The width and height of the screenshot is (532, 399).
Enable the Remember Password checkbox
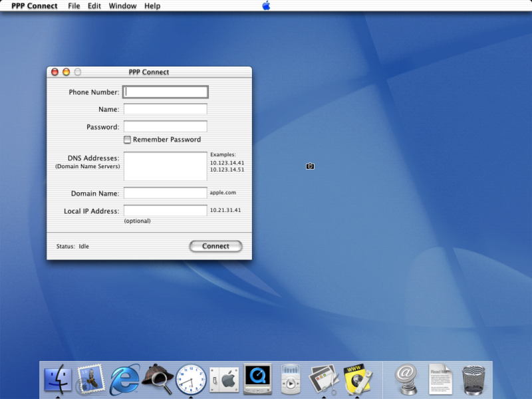tap(126, 140)
